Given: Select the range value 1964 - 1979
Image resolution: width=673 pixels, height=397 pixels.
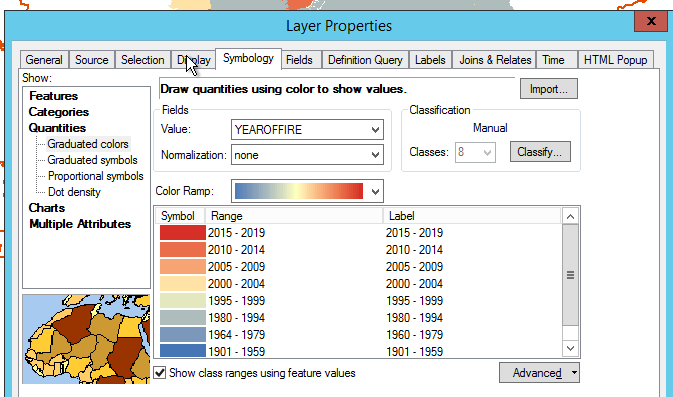Looking at the screenshot, I should tap(236, 334).
